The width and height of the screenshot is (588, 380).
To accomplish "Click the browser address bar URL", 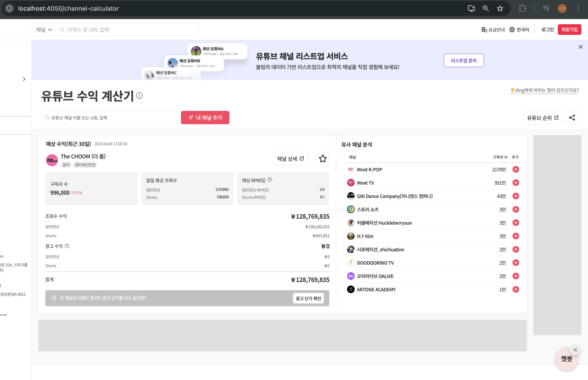I will [68, 8].
